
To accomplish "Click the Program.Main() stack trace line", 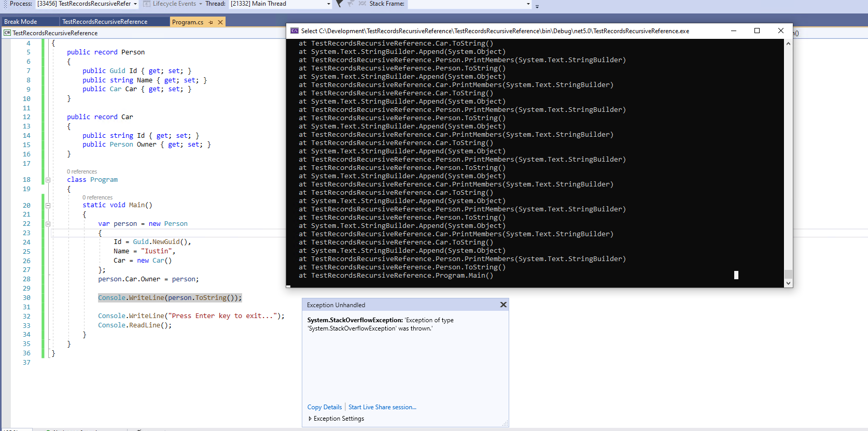I will 396,276.
